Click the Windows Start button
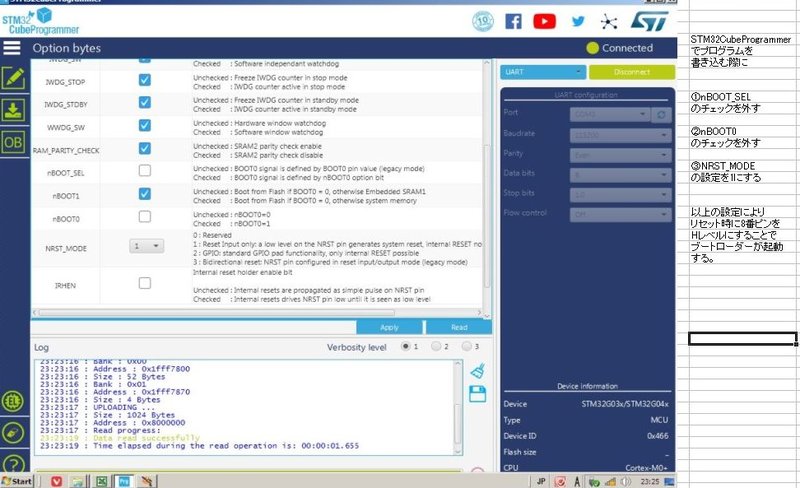This screenshot has height=488, width=800. click(x=17, y=481)
